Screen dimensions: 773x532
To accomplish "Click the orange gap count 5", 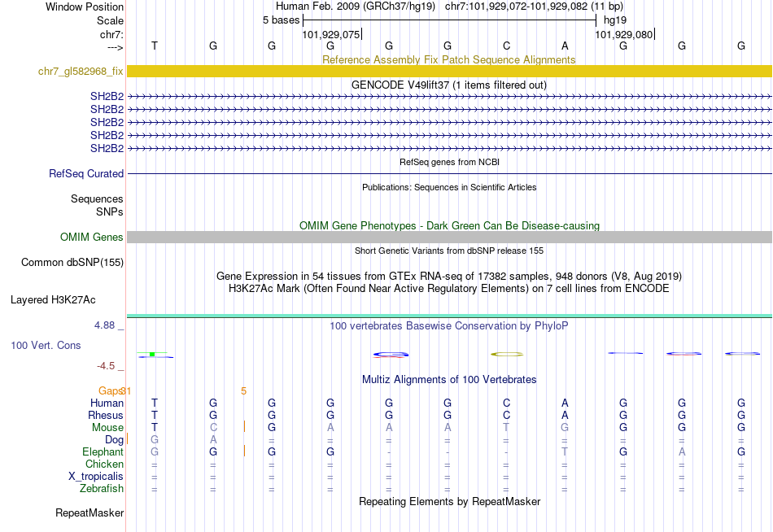I will 243,391.
